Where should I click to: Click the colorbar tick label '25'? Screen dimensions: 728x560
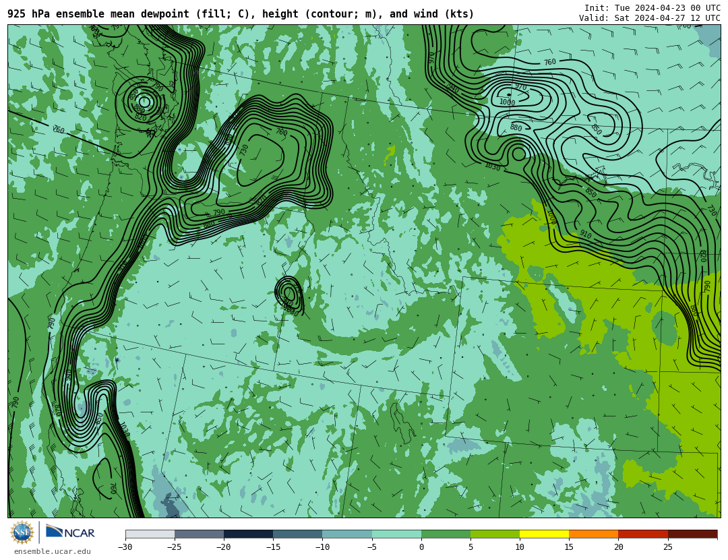(667, 547)
